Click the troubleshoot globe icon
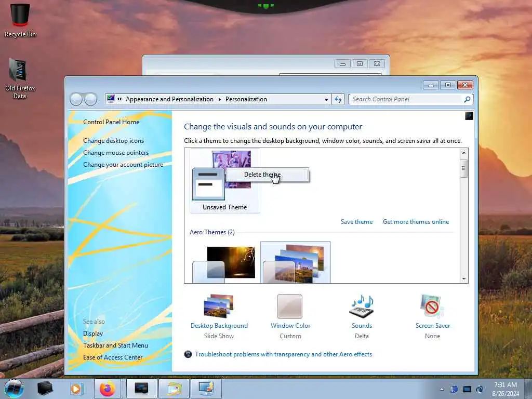532x399 pixels. (x=188, y=354)
